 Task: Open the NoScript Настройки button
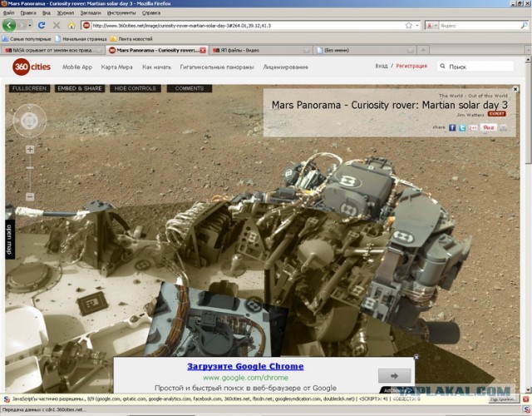click(503, 399)
